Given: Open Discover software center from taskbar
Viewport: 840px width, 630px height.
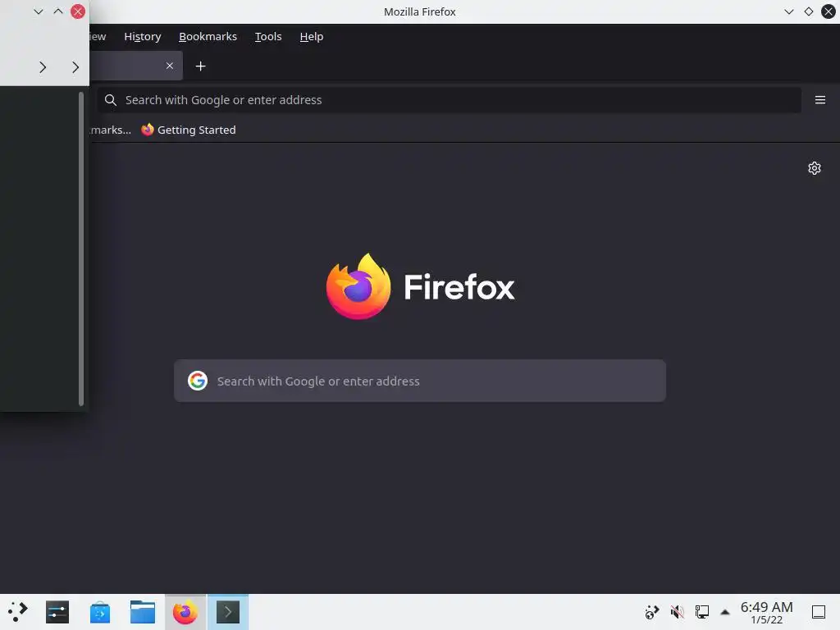Looking at the screenshot, I should click(x=99, y=612).
